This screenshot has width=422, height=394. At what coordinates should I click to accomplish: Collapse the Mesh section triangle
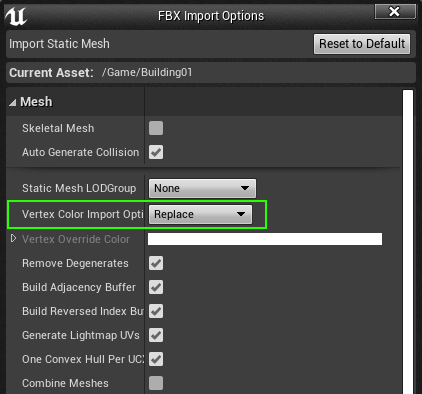[13, 102]
